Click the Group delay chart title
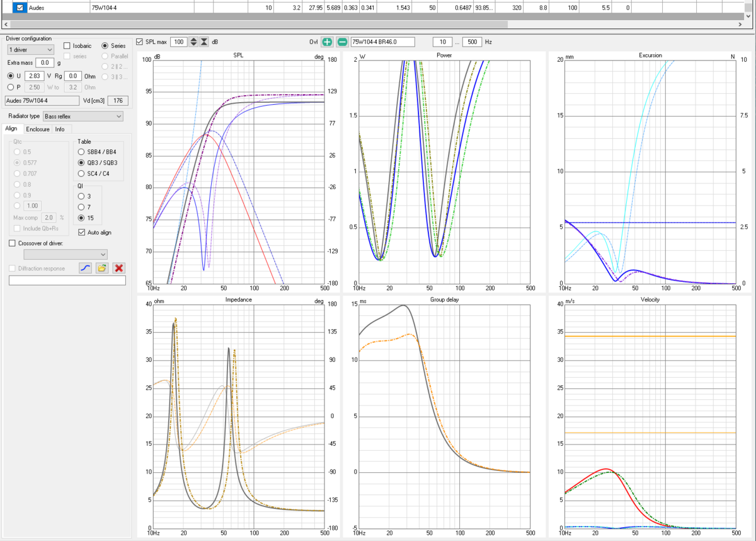Image resolution: width=756 pixels, height=541 pixels. point(444,300)
